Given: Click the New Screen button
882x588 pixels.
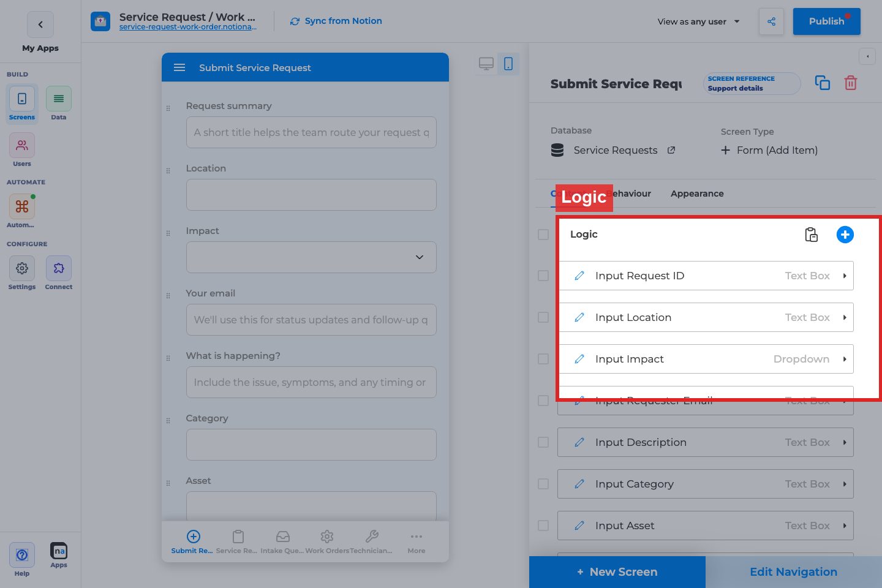Looking at the screenshot, I should coord(617,572).
